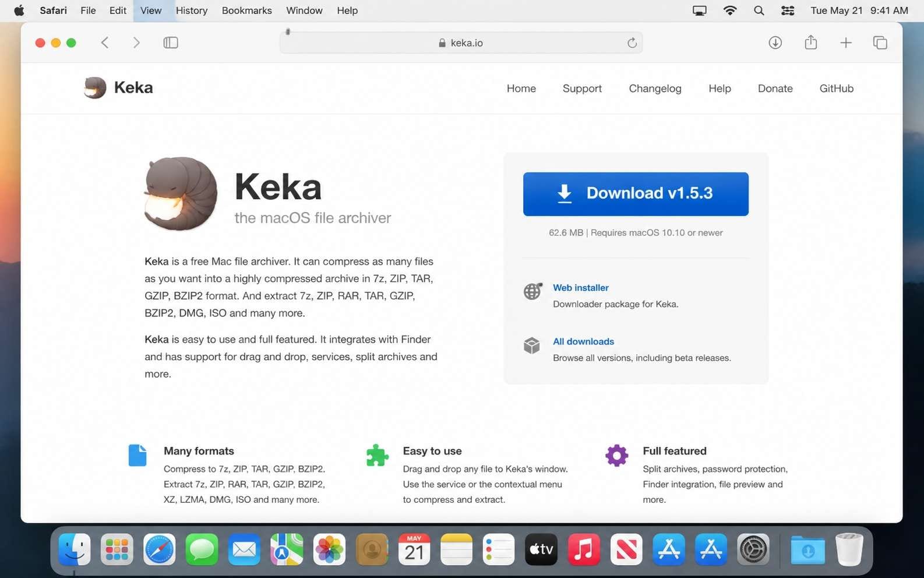Open the Safari downloads list
Screen dimensions: 924x578
tap(775, 43)
